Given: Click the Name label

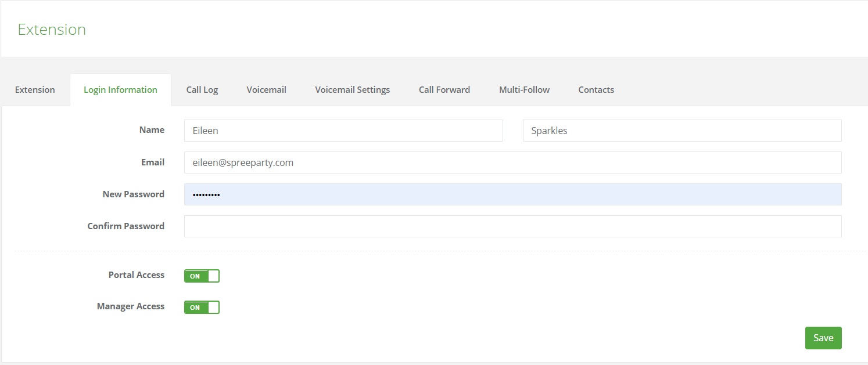Looking at the screenshot, I should point(152,130).
